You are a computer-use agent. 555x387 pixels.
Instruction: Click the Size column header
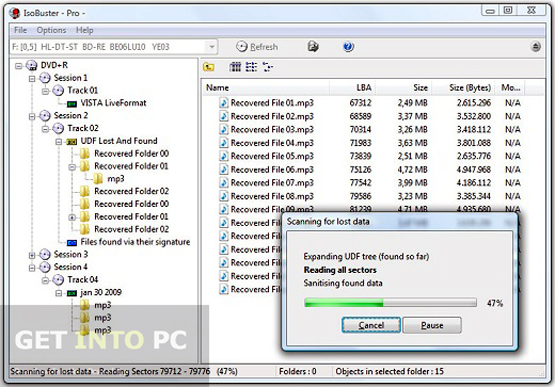[x=404, y=87]
